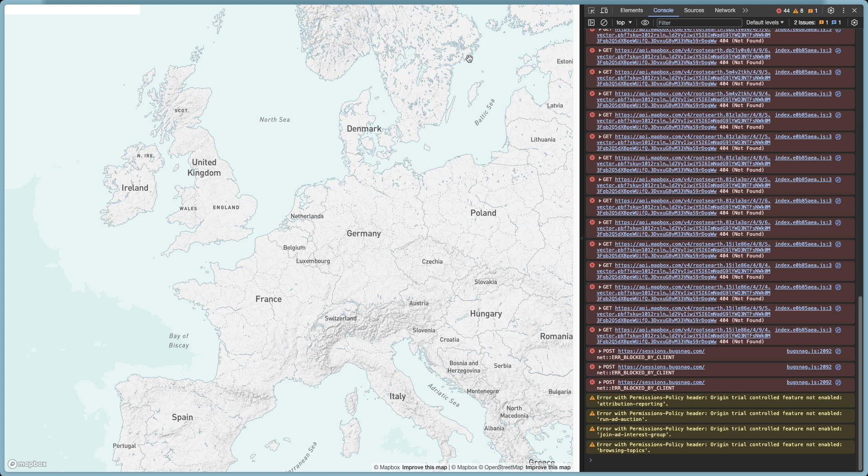Click the red 44 errors counter

783,11
